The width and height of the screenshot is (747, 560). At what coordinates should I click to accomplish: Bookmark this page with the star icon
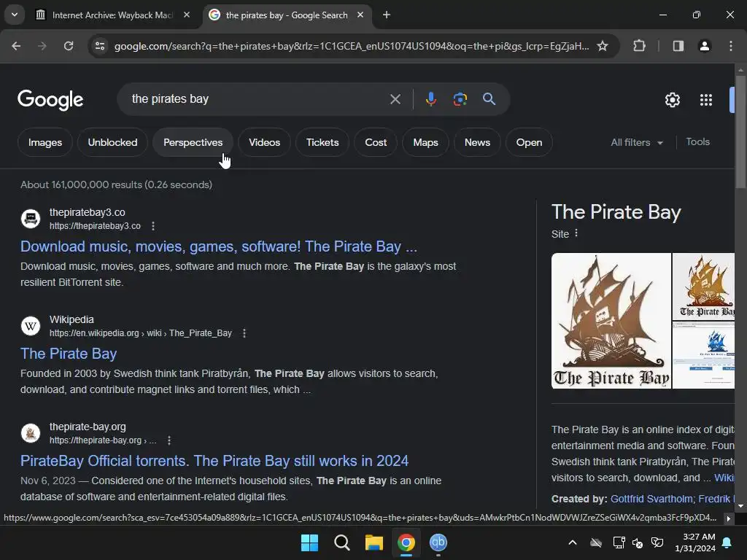tap(603, 46)
